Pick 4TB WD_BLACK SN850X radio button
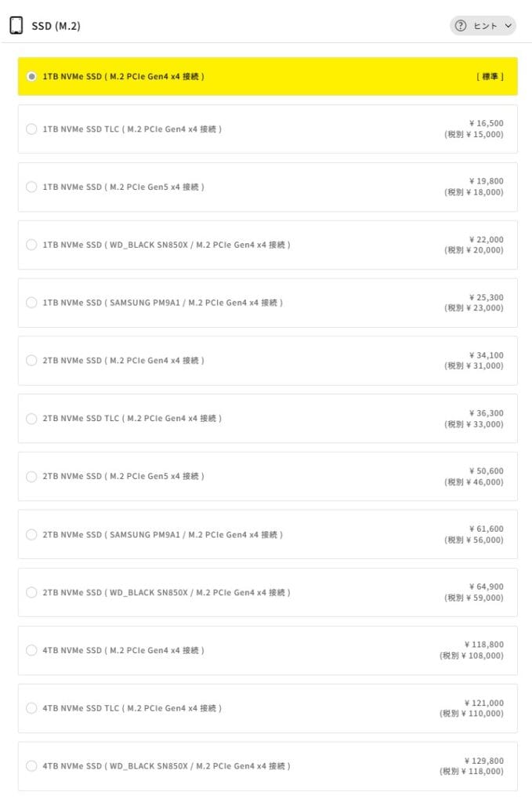Viewport: 532px width, 803px height. 31,766
